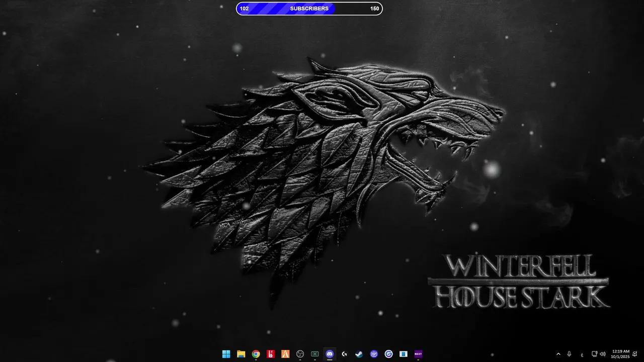Open the blue G circle icon app
The width and height of the screenshot is (644, 362).
tap(388, 354)
